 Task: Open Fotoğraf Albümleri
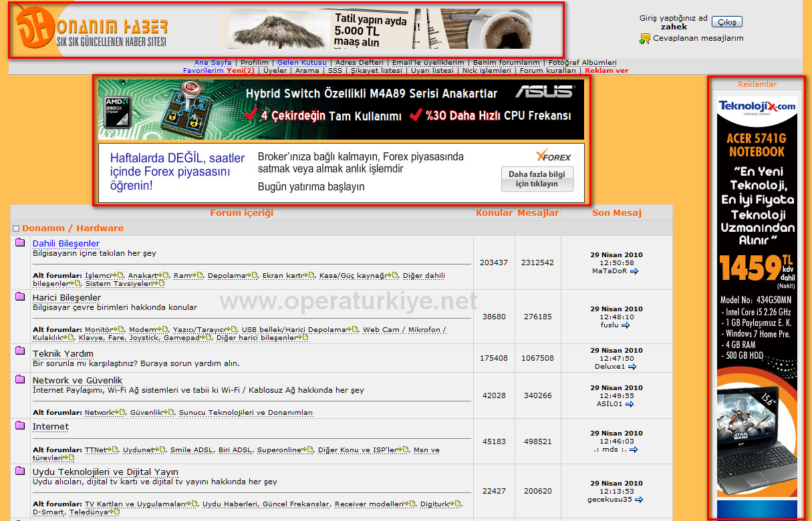pyautogui.click(x=583, y=63)
